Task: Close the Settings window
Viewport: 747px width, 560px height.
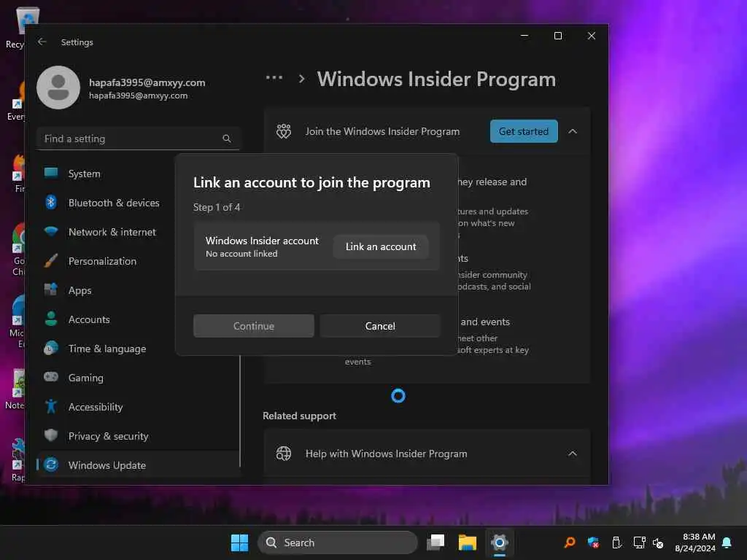Action: [x=592, y=36]
